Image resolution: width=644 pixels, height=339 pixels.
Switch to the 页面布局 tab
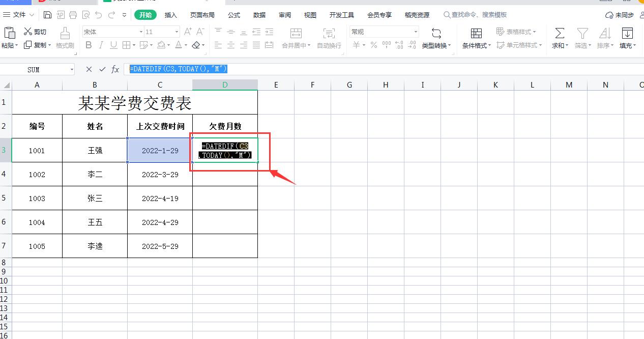coord(202,15)
